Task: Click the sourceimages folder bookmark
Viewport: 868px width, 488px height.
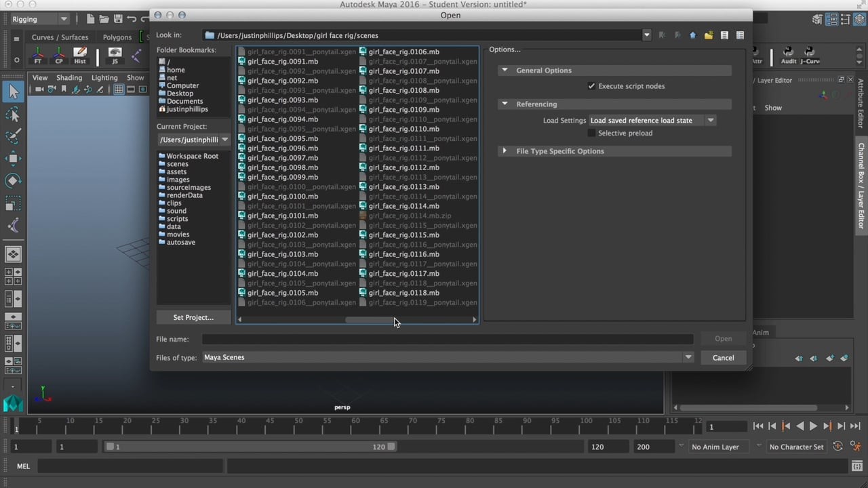Action: click(x=189, y=187)
